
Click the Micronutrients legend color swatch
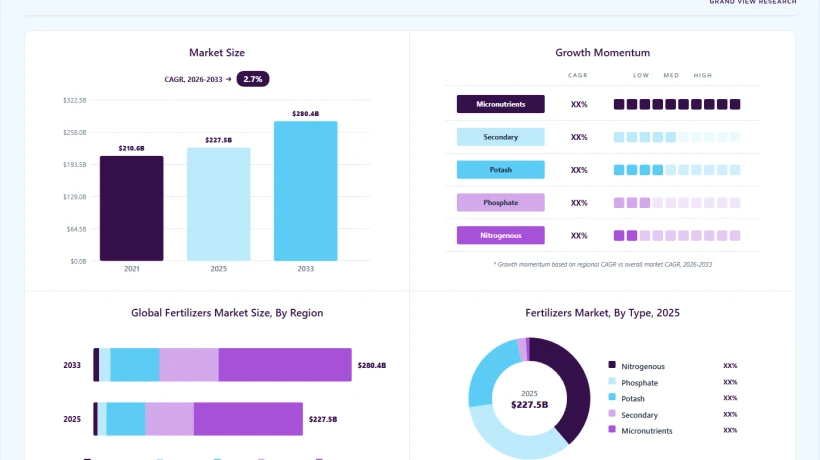(x=612, y=429)
